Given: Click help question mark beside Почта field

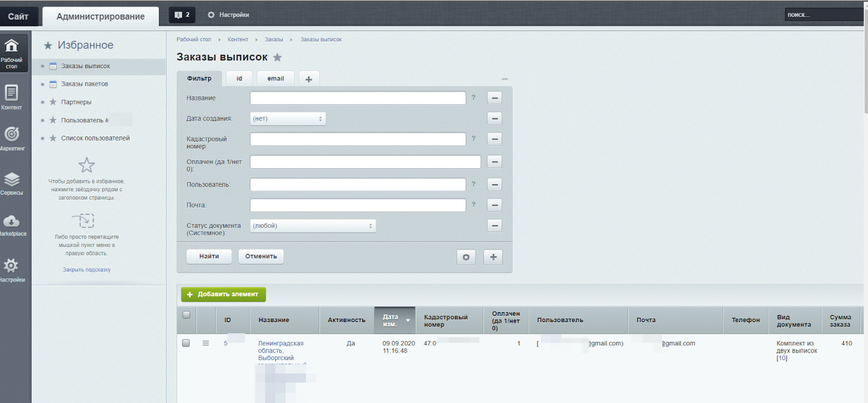Looking at the screenshot, I should [473, 205].
